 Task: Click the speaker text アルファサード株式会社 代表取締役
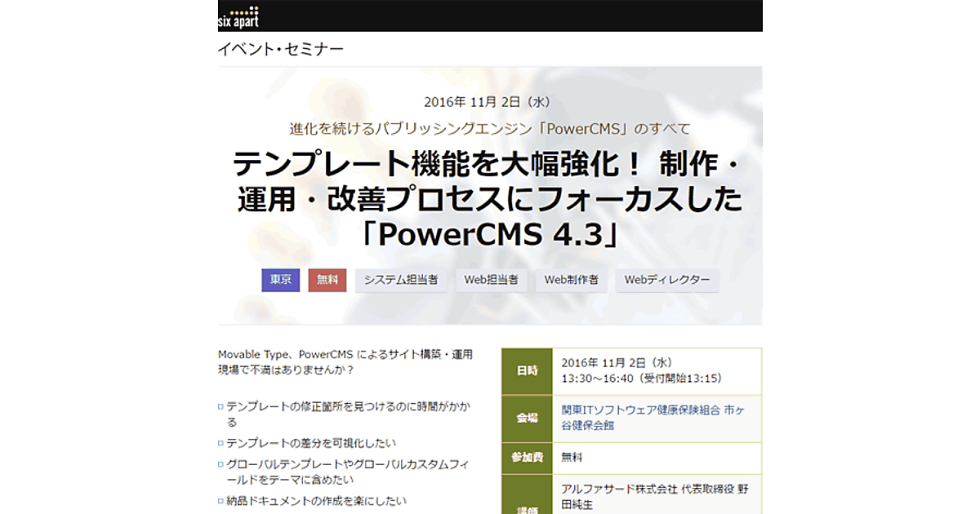[654, 497]
